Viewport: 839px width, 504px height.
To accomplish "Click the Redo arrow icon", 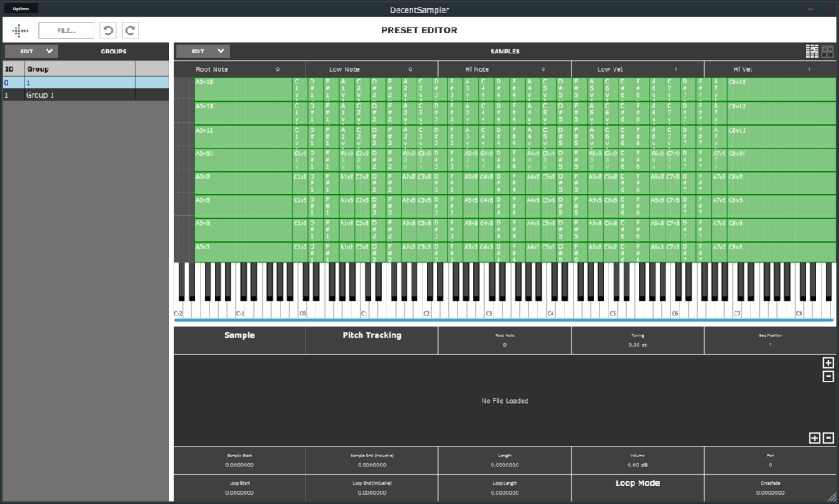I will [x=130, y=31].
